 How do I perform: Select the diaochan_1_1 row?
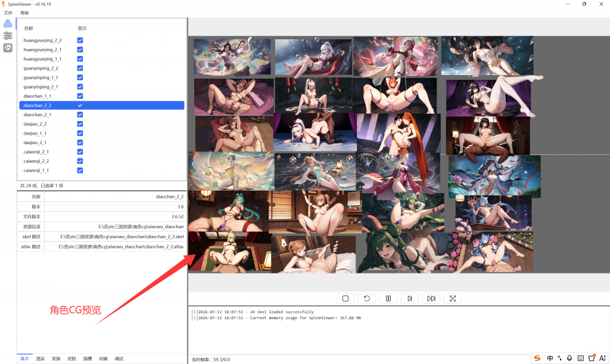101,96
